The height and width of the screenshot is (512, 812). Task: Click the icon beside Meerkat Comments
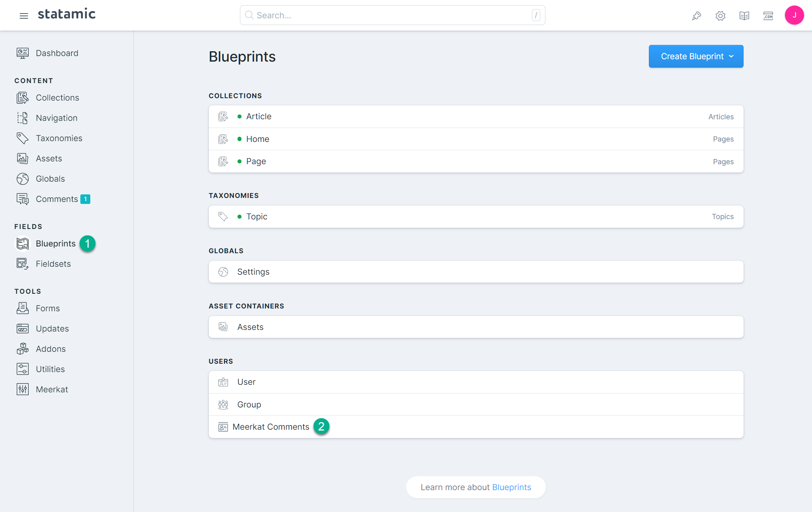point(223,427)
